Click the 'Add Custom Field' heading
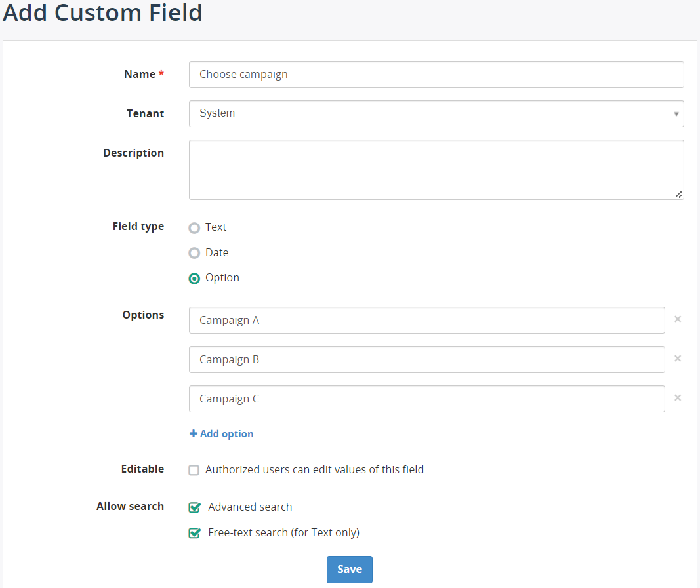 pos(102,12)
